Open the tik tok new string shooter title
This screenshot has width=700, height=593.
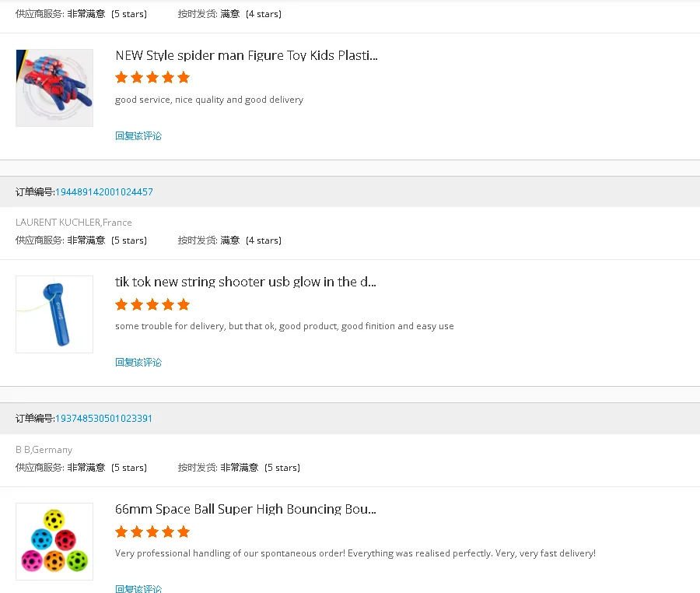[245, 282]
